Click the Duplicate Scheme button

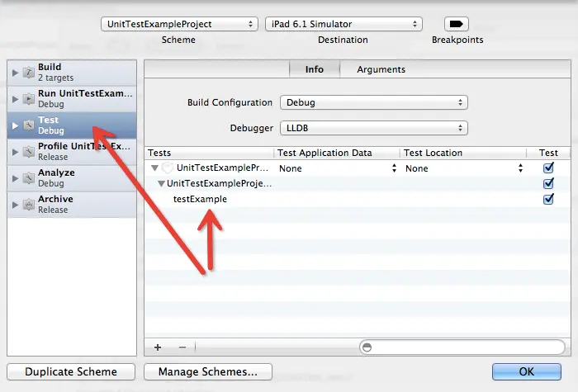click(x=71, y=372)
